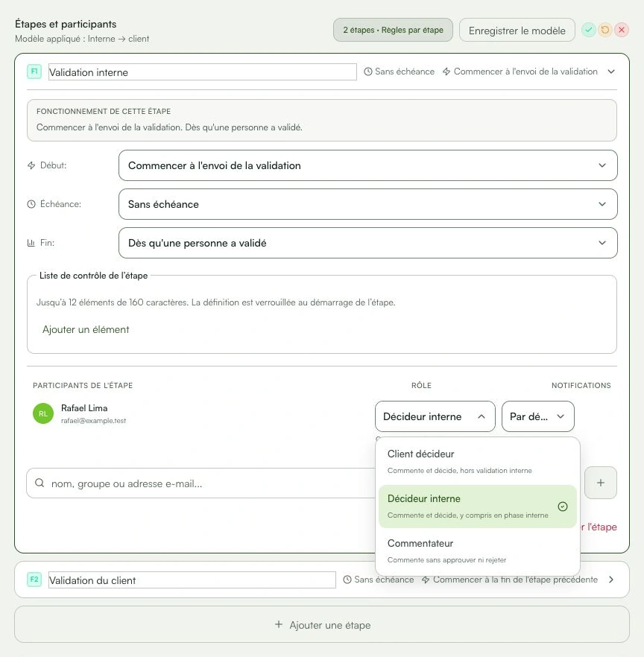Click the 2 étapes · Règles par étape button
Viewport: 644px width, 657px height.
[393, 30]
